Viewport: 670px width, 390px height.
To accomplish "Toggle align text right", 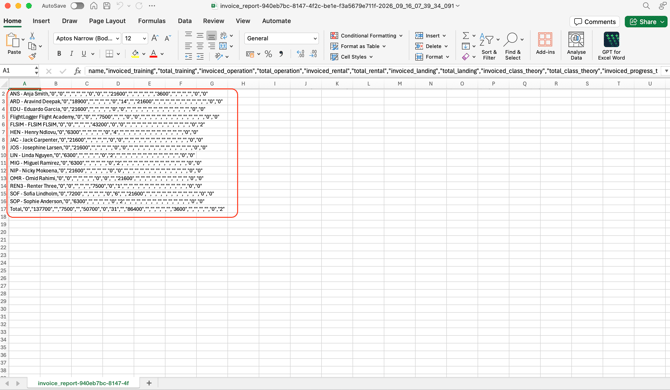I will pyautogui.click(x=212, y=46).
